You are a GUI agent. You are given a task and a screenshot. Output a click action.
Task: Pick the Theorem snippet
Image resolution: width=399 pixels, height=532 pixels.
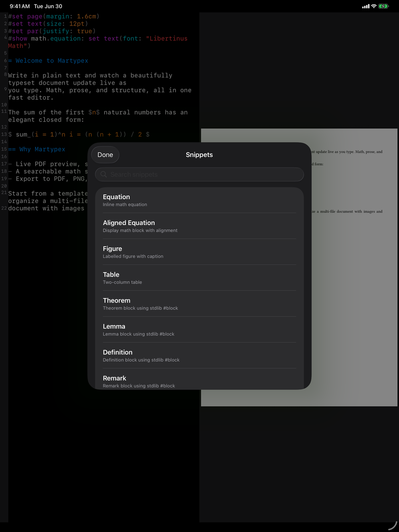[199, 304]
